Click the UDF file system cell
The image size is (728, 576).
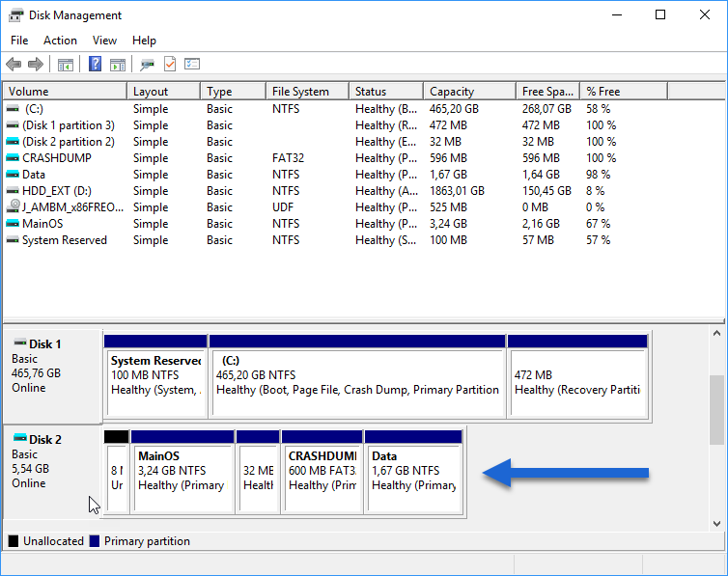point(283,207)
